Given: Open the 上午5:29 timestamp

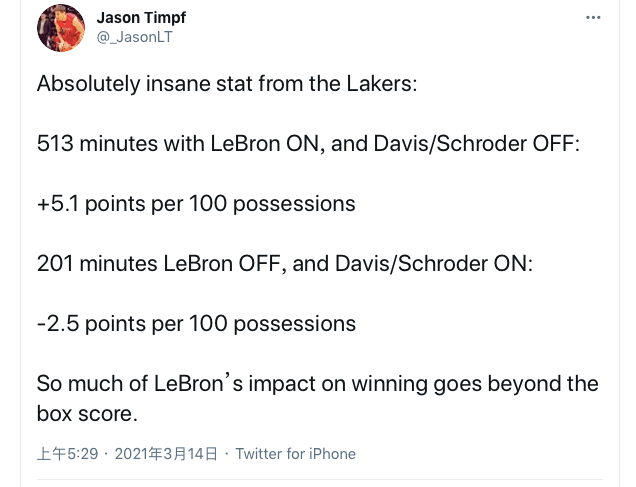Looking at the screenshot, I should 67,454.
